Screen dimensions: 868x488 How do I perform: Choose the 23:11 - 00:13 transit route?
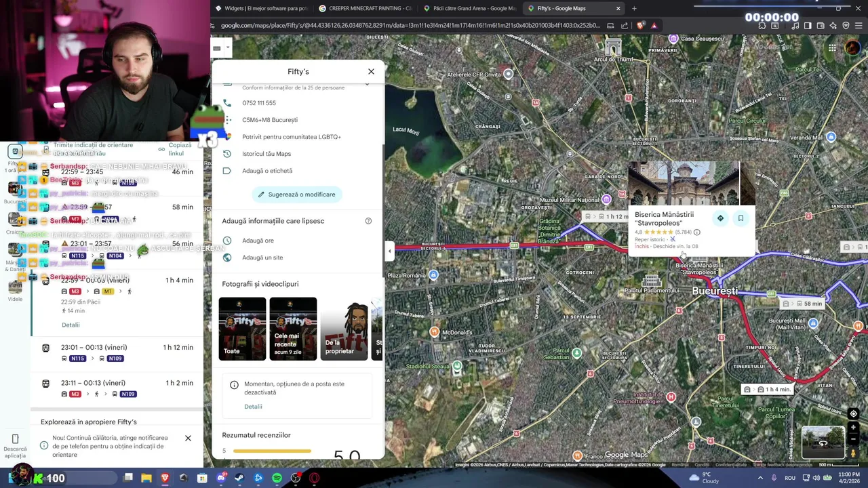coord(117,388)
